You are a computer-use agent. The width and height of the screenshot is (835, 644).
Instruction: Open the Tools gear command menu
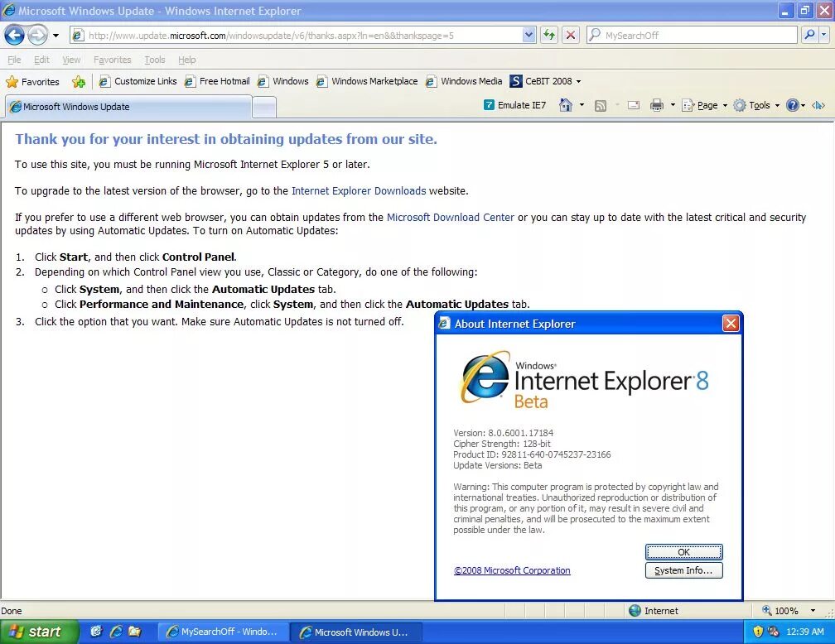(x=756, y=105)
